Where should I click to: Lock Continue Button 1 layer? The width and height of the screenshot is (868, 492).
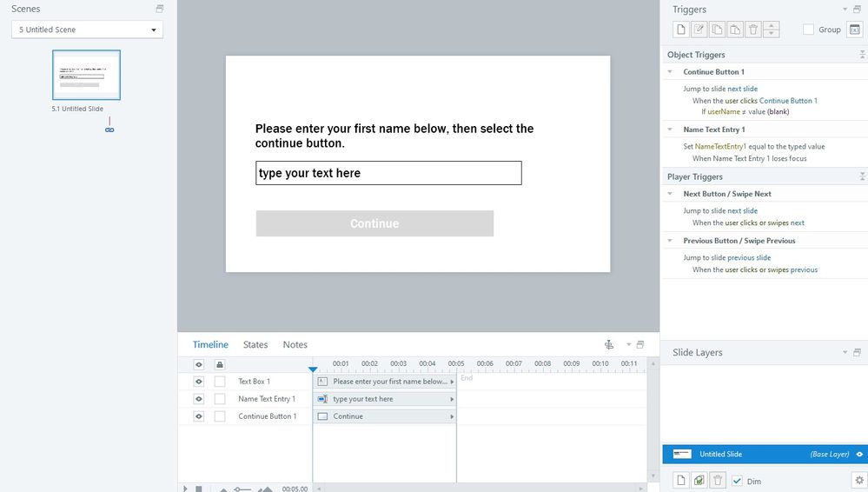(220, 416)
